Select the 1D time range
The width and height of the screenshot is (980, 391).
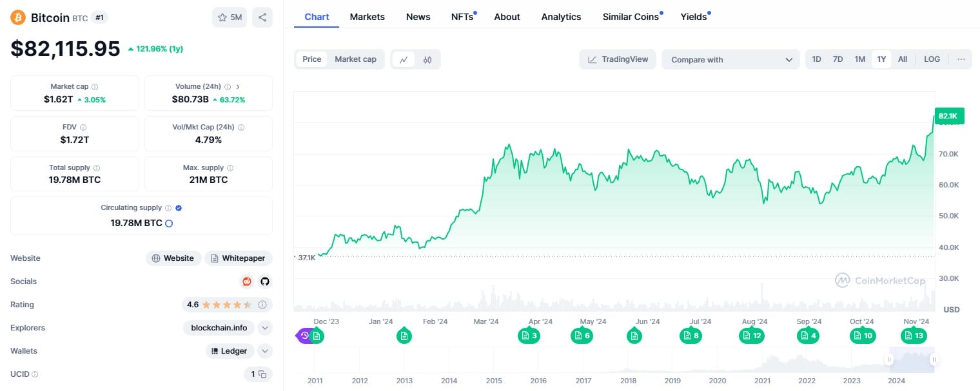point(816,59)
